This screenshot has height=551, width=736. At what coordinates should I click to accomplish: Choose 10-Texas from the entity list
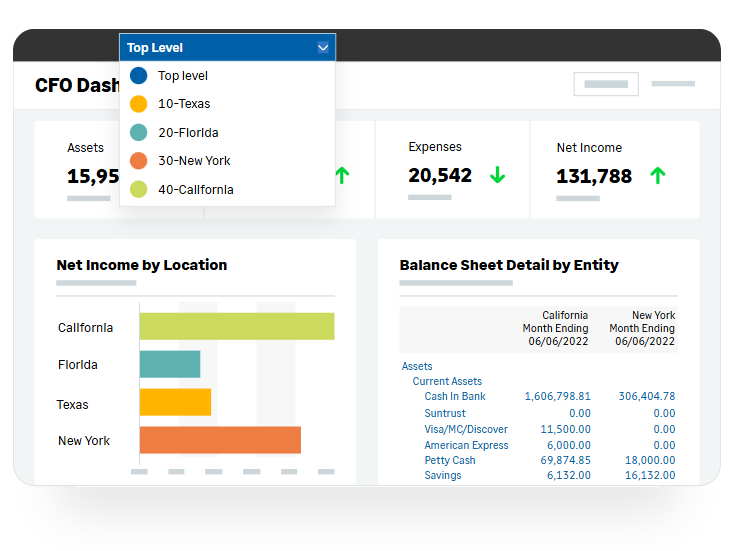point(184,104)
